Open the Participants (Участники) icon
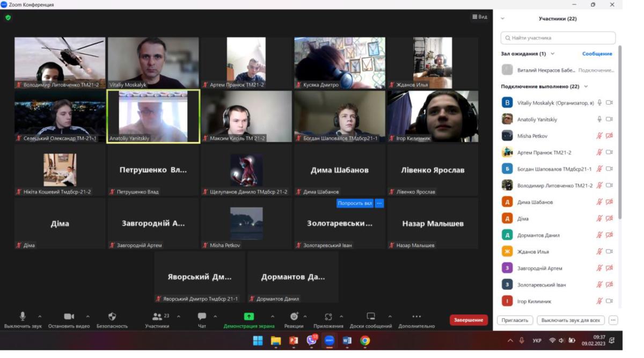Viewport: 644px width, 358px height. 157,317
